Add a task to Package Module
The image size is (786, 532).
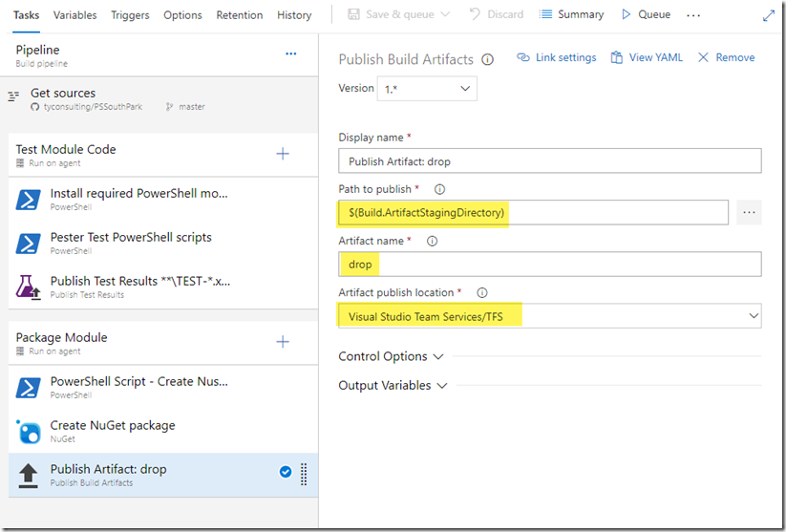coord(283,342)
